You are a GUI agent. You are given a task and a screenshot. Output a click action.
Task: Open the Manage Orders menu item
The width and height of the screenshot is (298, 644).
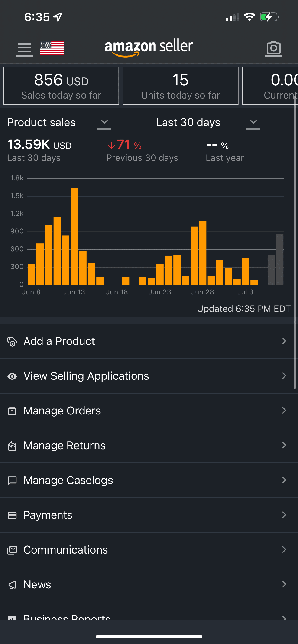click(62, 411)
